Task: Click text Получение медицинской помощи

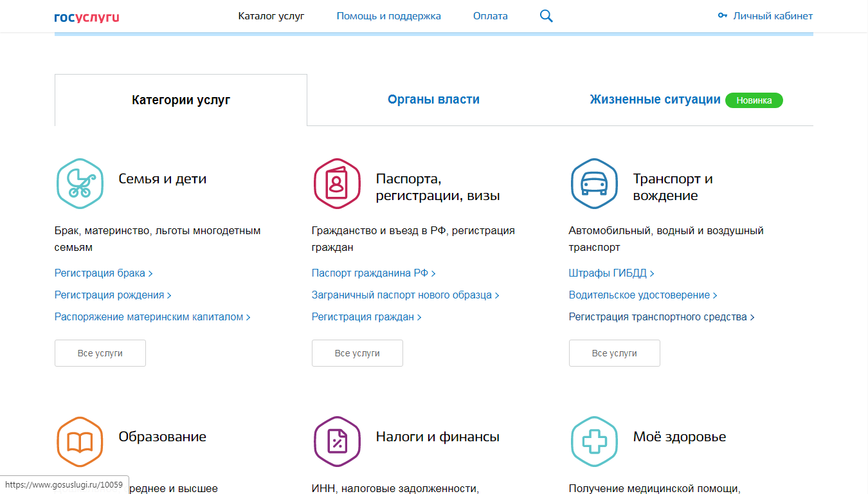Action: click(655, 489)
